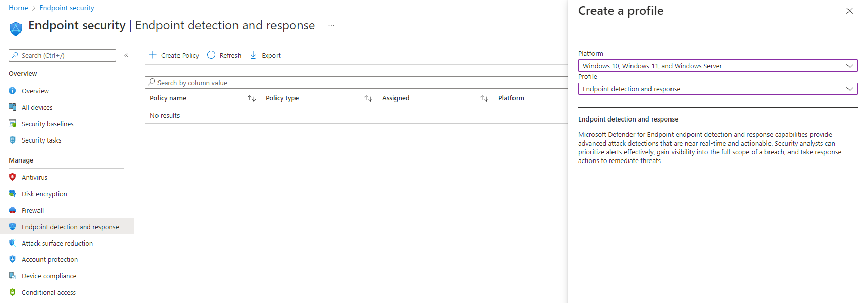Go to Home breadcrumb link

click(18, 8)
